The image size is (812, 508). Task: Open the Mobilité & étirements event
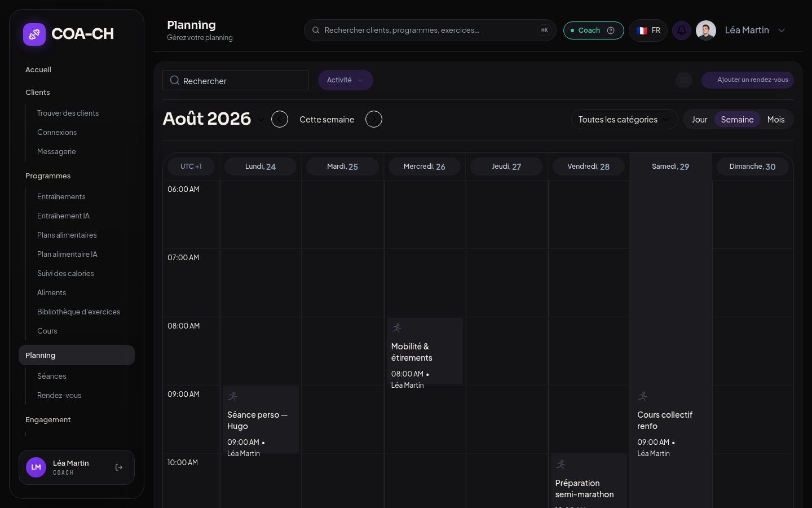[x=425, y=351]
